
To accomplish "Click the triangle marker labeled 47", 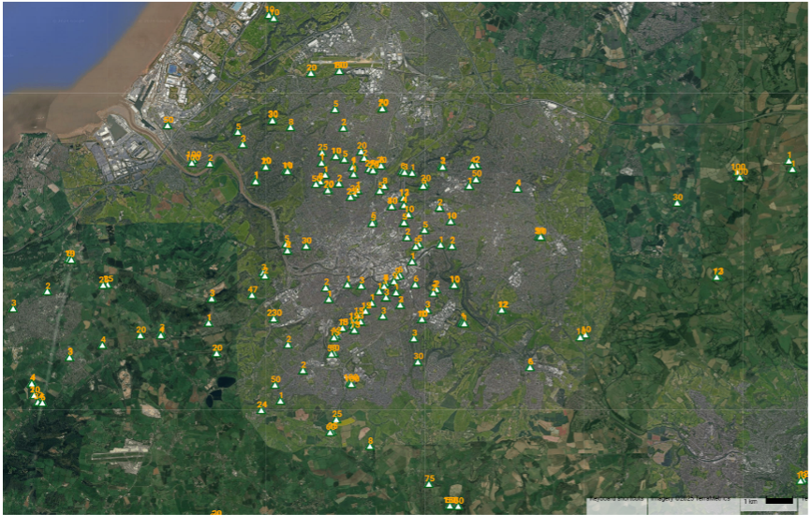I will 253,295.
